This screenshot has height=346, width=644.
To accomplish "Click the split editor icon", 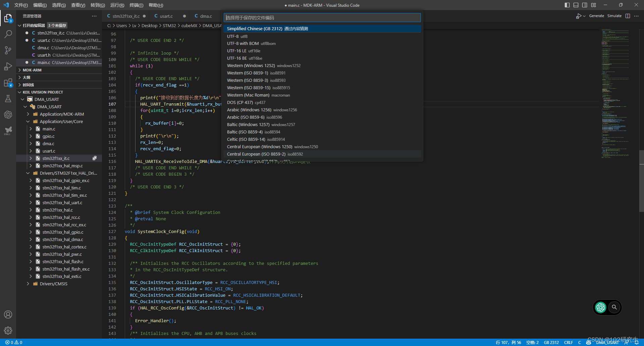I will tap(628, 16).
